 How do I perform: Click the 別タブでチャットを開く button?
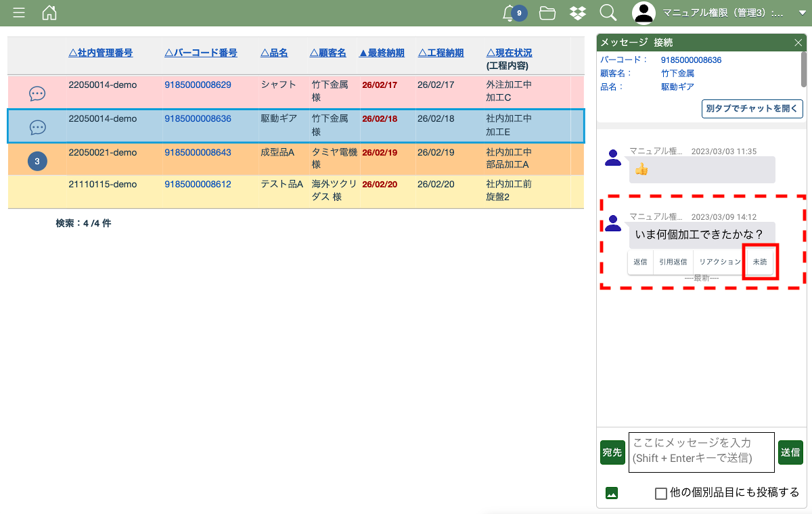(752, 108)
